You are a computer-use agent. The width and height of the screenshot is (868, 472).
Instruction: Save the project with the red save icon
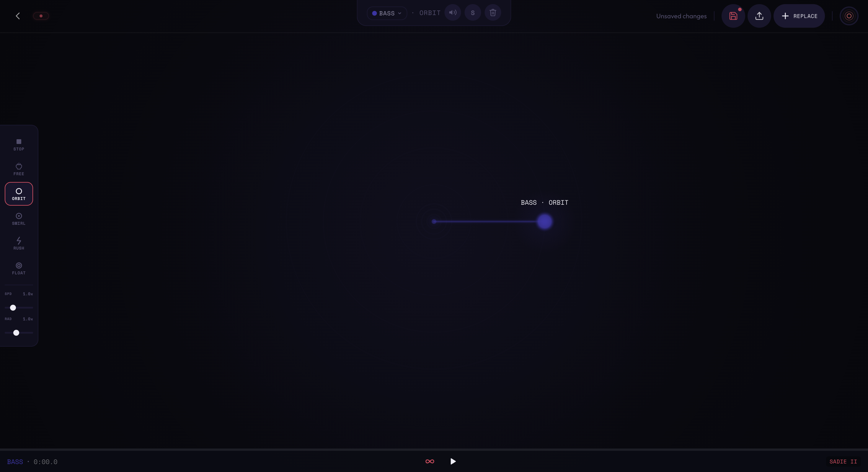(733, 16)
